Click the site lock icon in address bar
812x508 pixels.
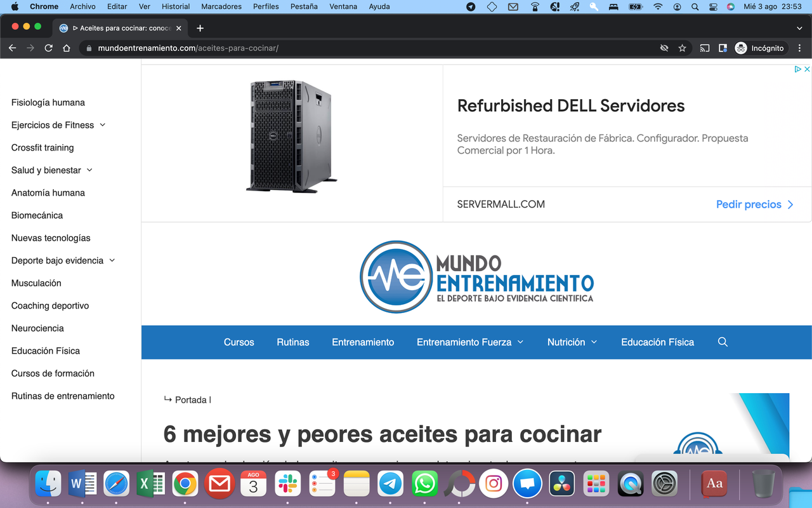point(88,48)
